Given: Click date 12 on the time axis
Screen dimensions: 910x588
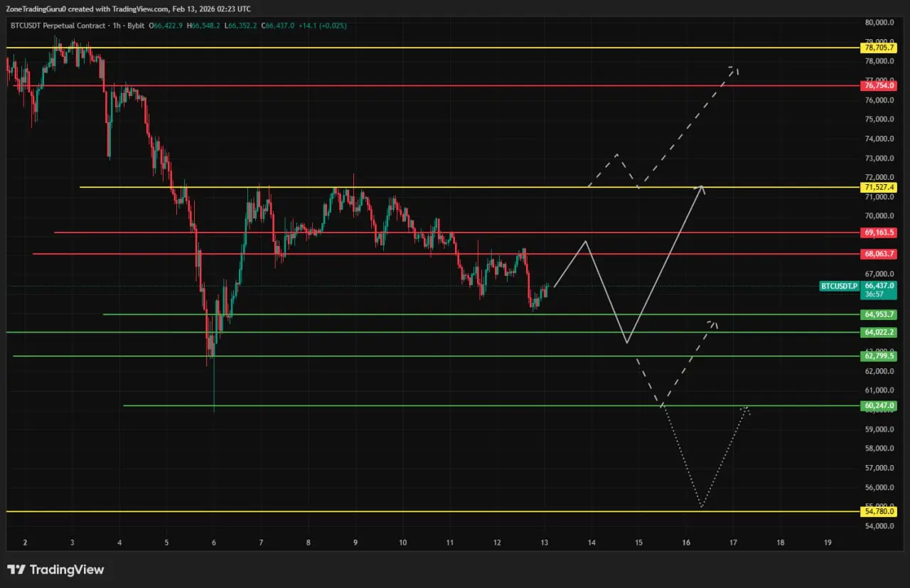Looking at the screenshot, I should tap(497, 542).
